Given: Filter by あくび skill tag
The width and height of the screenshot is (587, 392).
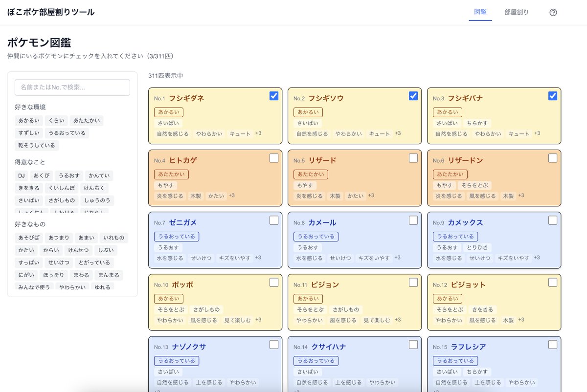Looking at the screenshot, I should click(x=42, y=175).
